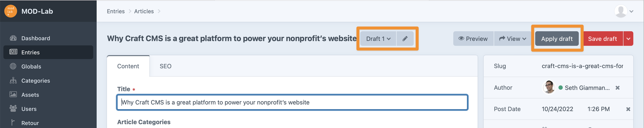Image resolution: width=644 pixels, height=128 pixels.
Task: Open the Dashboard gauge icon
Action: click(x=13, y=38)
